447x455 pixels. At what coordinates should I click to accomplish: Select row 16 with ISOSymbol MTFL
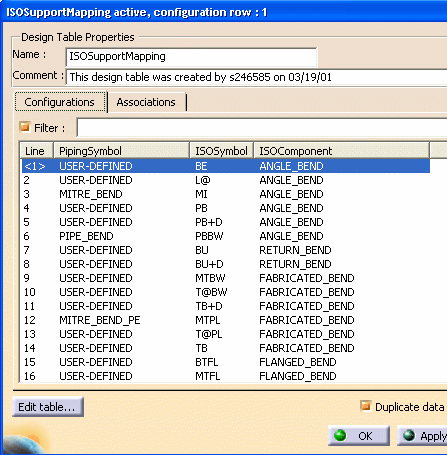pos(226,376)
